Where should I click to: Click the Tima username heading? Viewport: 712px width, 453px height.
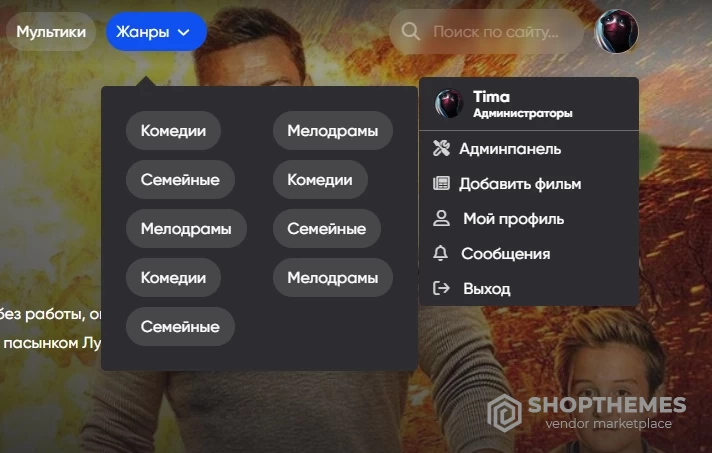click(x=491, y=97)
